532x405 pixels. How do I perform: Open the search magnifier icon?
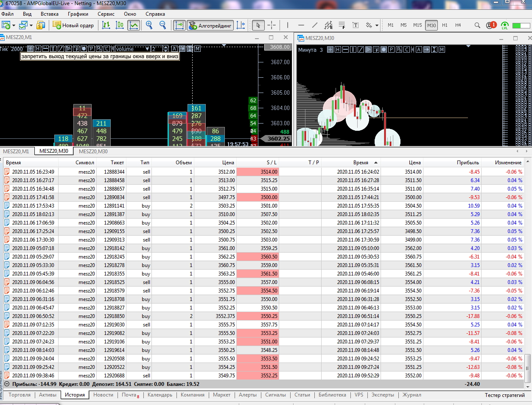pos(477,25)
